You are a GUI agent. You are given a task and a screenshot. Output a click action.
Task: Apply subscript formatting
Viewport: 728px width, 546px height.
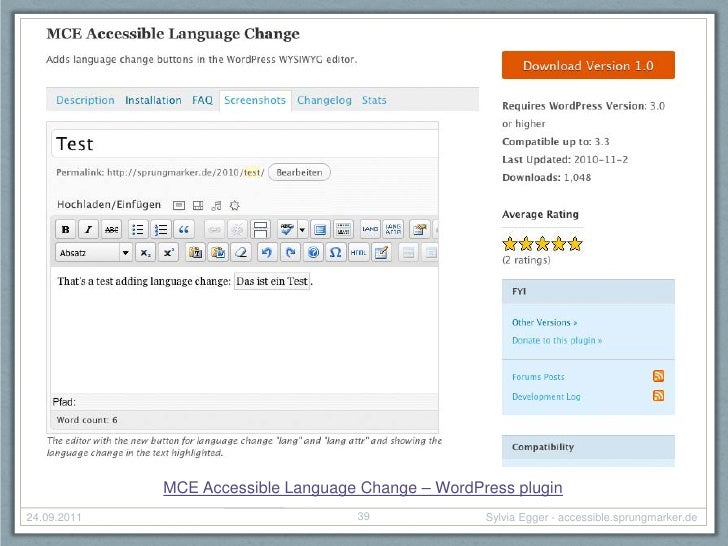tap(145, 253)
